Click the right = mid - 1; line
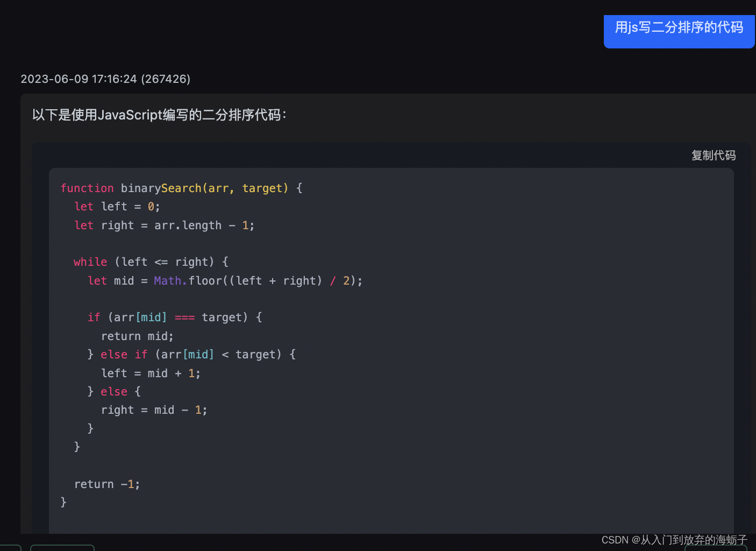 [x=154, y=410]
